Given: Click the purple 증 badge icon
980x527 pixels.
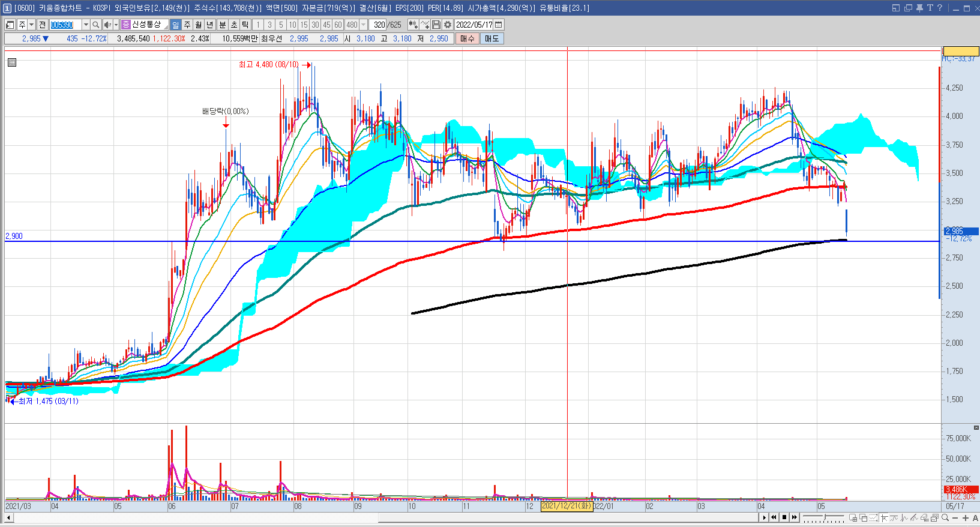Looking at the screenshot, I should 126,25.
